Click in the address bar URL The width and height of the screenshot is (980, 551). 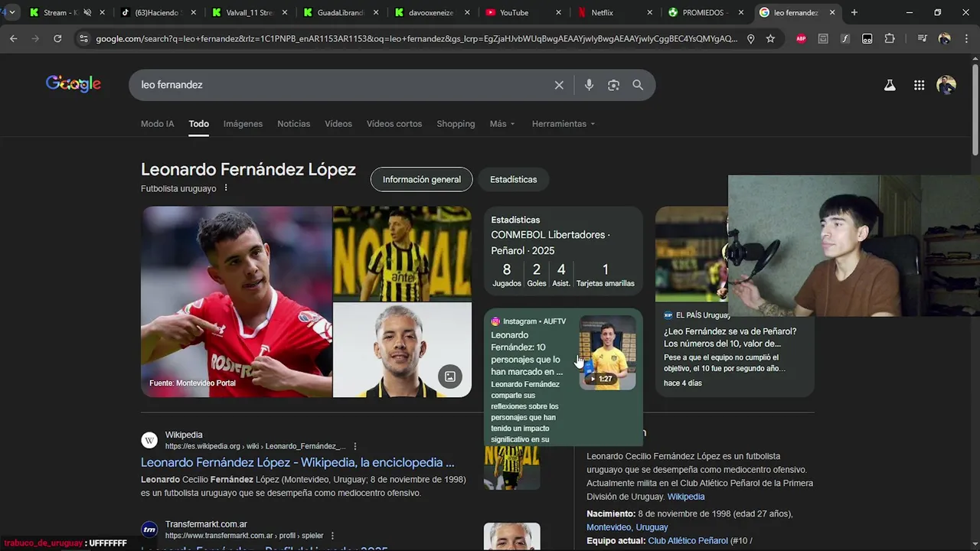(417, 38)
